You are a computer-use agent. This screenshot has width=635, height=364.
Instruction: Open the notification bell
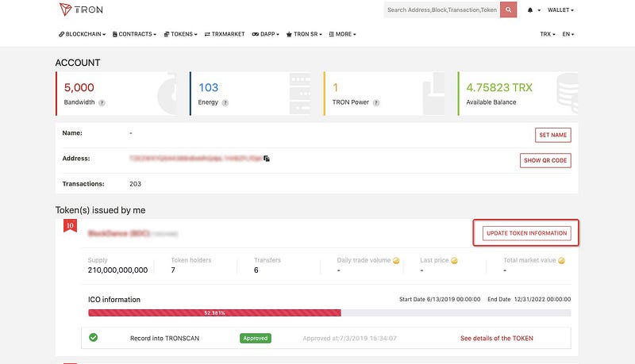point(530,10)
